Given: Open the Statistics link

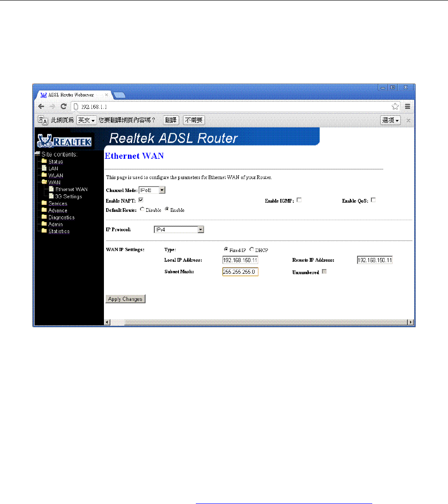Looking at the screenshot, I should point(59,231).
